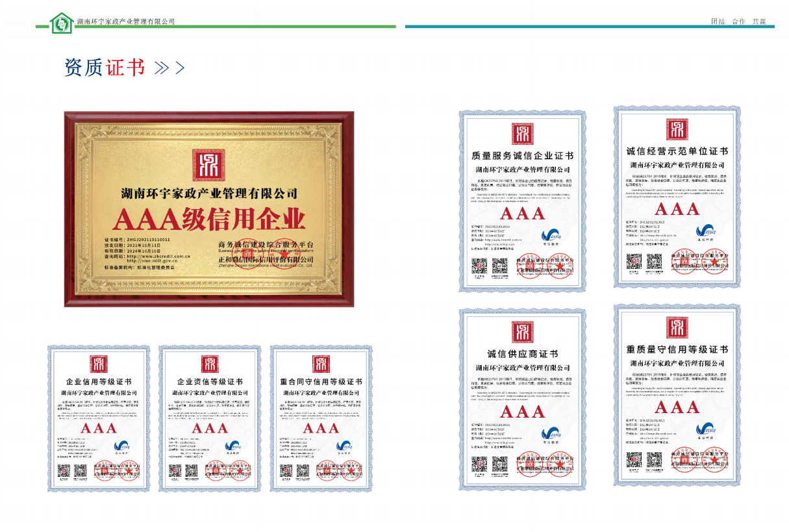Click red emblem atop 诚信供应商证书
Screen dimensions: 789x532
coord(522,332)
